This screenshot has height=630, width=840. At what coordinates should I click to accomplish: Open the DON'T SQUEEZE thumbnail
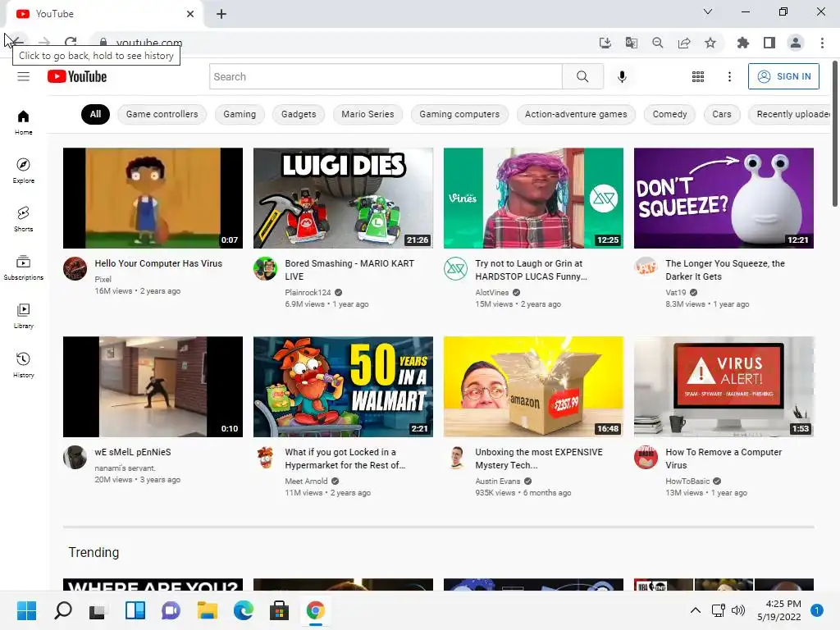[724, 199]
